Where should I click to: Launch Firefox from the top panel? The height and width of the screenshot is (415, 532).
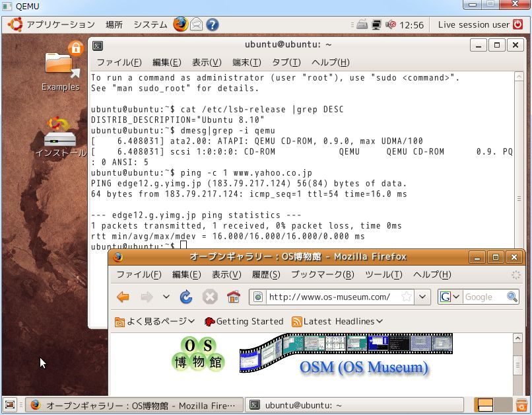click(x=180, y=24)
